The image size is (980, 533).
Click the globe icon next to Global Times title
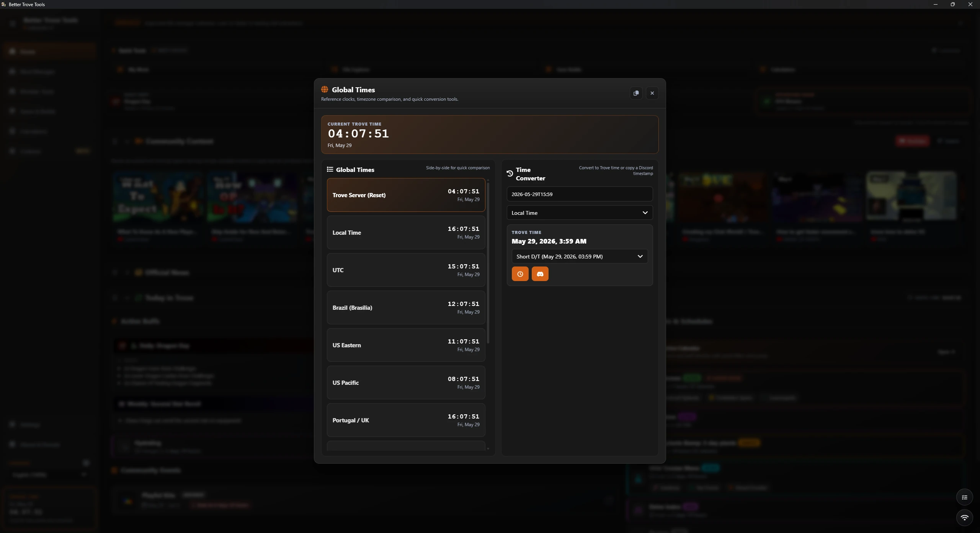(x=325, y=90)
